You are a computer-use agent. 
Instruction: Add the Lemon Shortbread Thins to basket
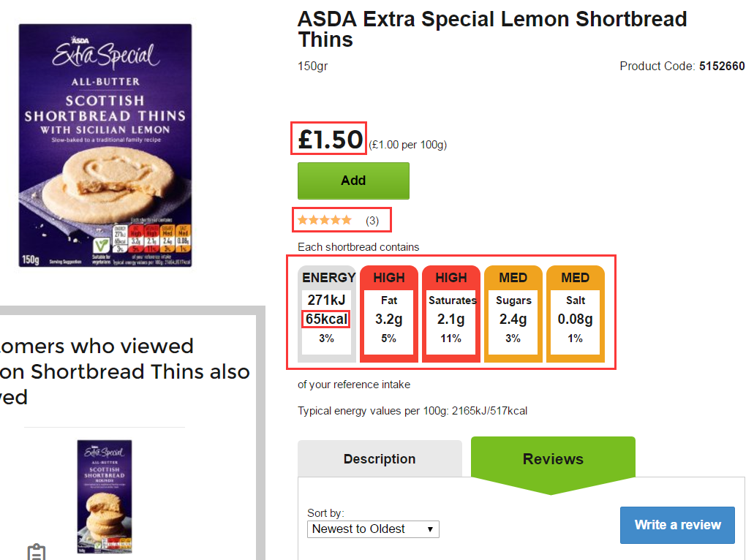[353, 181]
